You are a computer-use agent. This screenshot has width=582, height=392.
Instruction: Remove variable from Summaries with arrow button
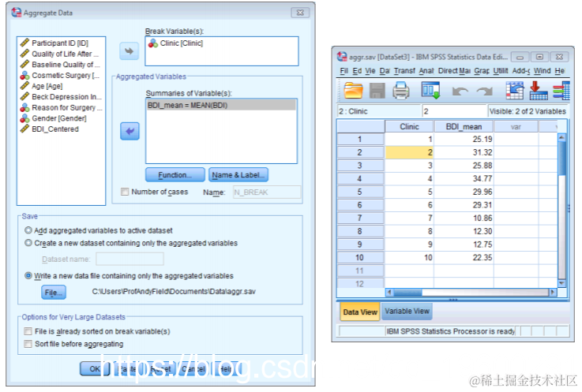coord(130,131)
